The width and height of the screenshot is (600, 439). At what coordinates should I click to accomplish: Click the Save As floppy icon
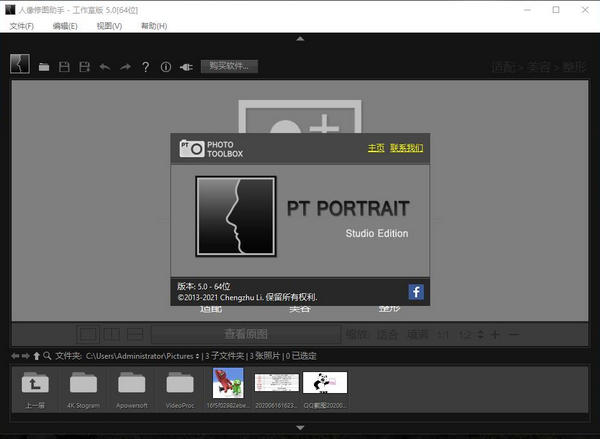(85, 67)
